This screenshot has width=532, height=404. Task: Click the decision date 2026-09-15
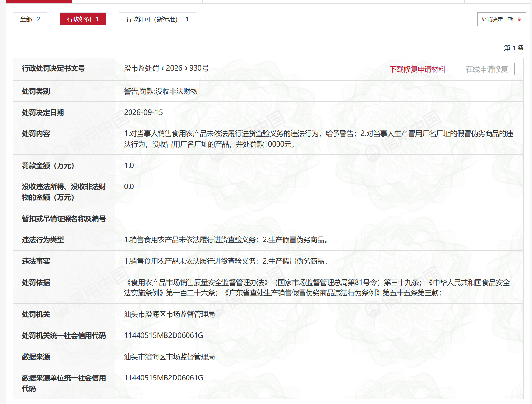[143, 112]
